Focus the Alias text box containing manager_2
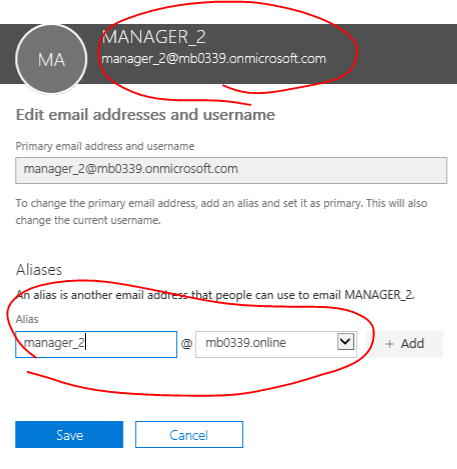The width and height of the screenshot is (457, 469). (96, 344)
